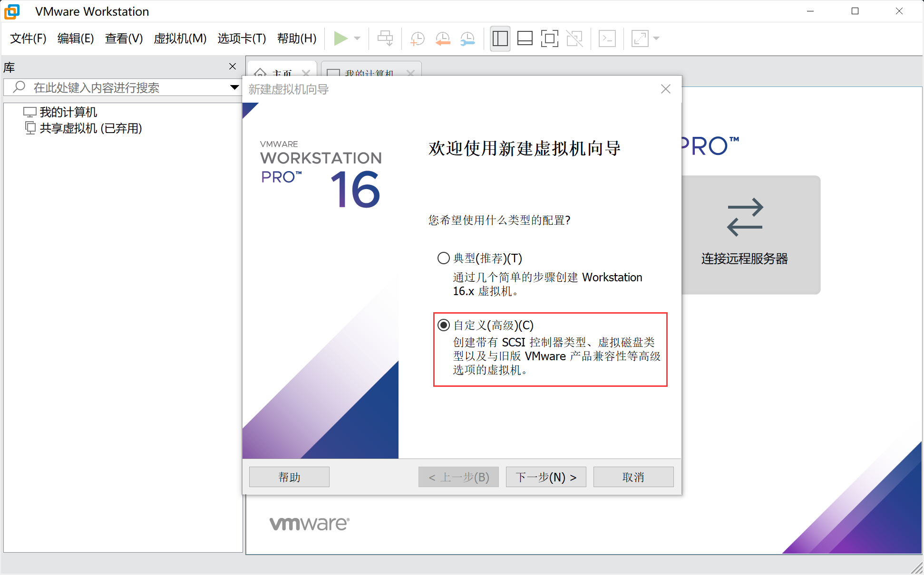Open the 虚拟机(M) menu
This screenshot has width=924, height=575.
coord(180,38)
